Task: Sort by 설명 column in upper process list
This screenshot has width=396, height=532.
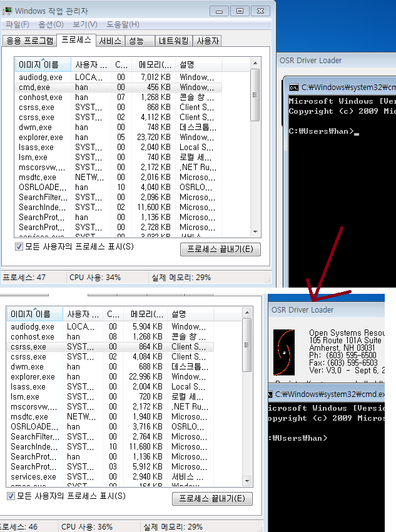Action: [199, 64]
